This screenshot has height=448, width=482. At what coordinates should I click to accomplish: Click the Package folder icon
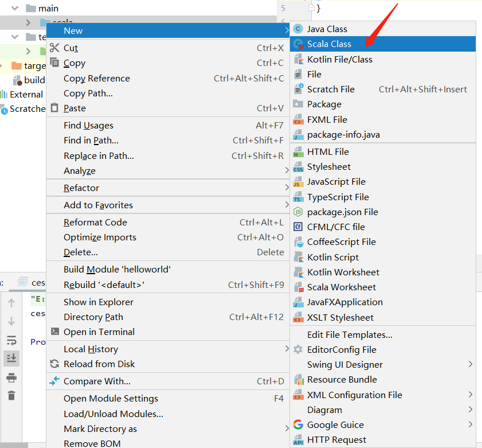point(298,104)
